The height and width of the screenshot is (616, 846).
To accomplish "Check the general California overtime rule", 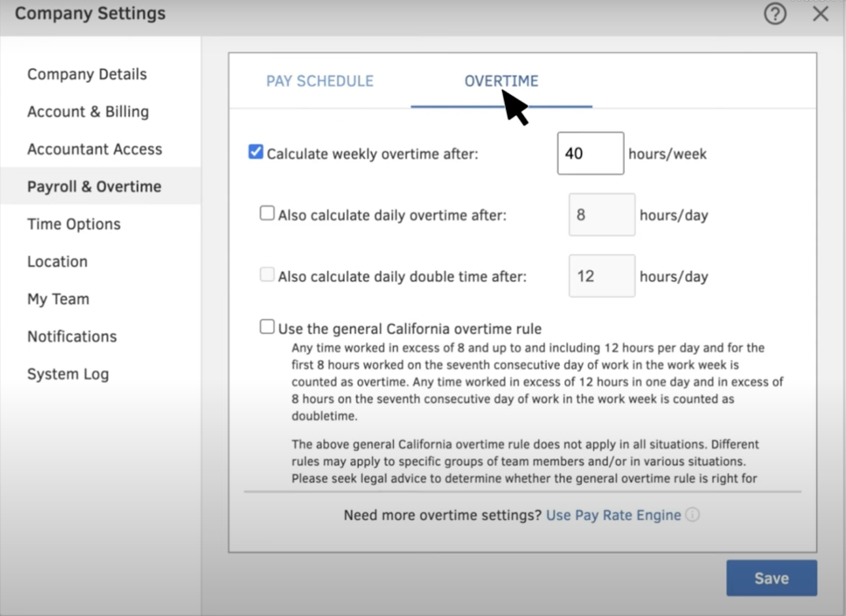I will (x=267, y=326).
